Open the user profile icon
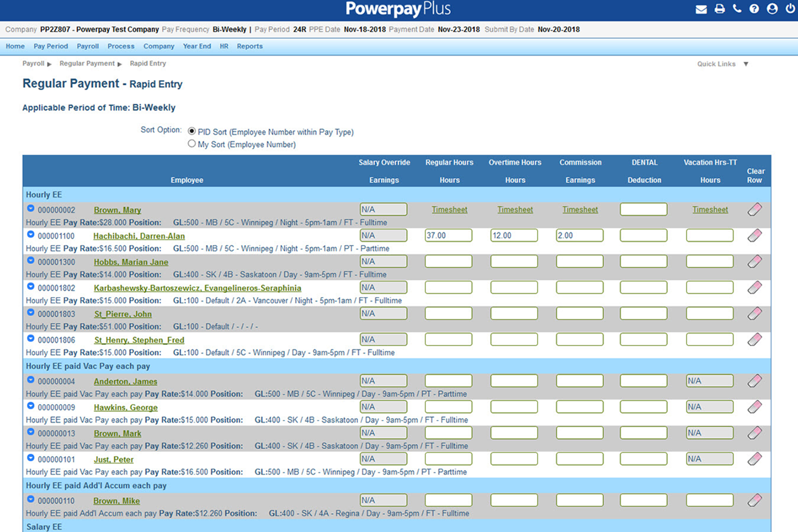 click(772, 9)
